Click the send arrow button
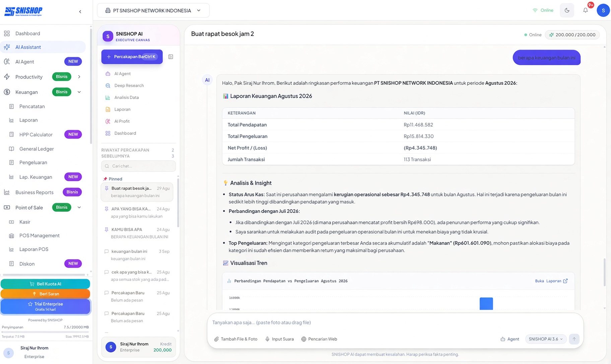 pyautogui.click(x=574, y=339)
